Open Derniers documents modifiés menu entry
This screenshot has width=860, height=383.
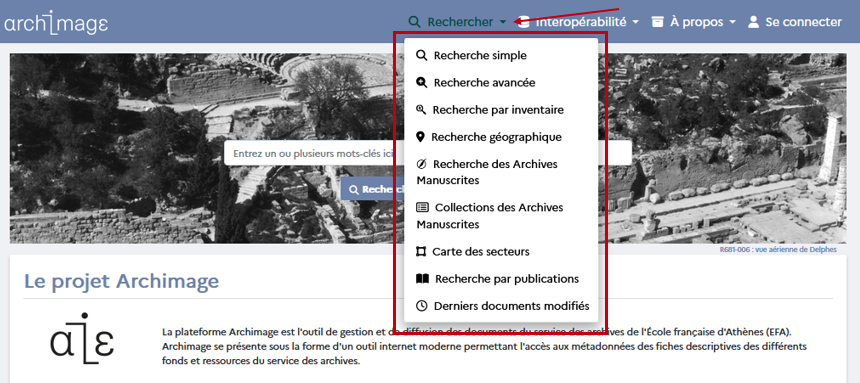point(502,306)
